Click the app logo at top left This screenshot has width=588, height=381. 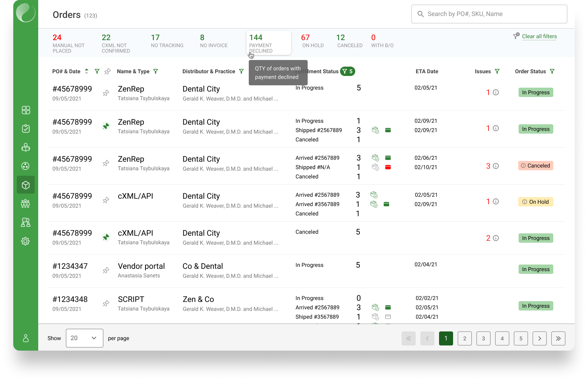pos(26,12)
